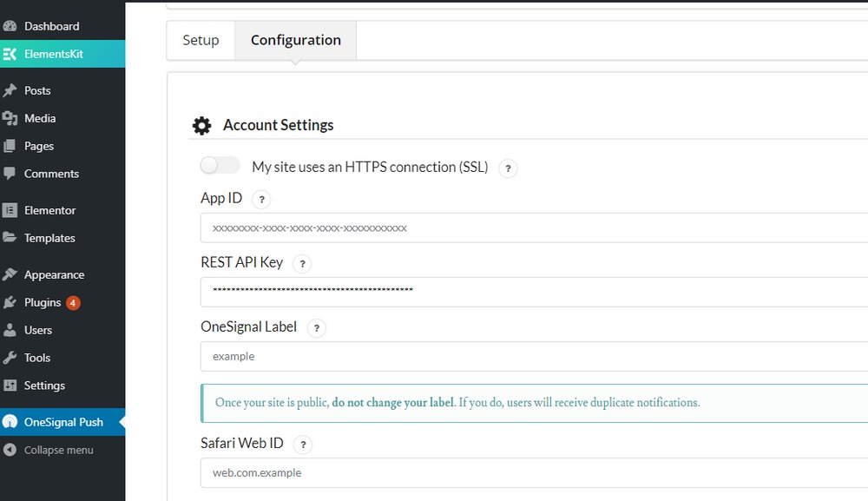The image size is (868, 501).
Task: Click the Plugins plug icon
Action: click(10, 302)
